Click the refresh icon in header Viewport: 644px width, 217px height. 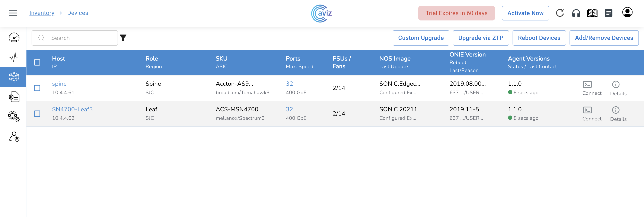(560, 13)
